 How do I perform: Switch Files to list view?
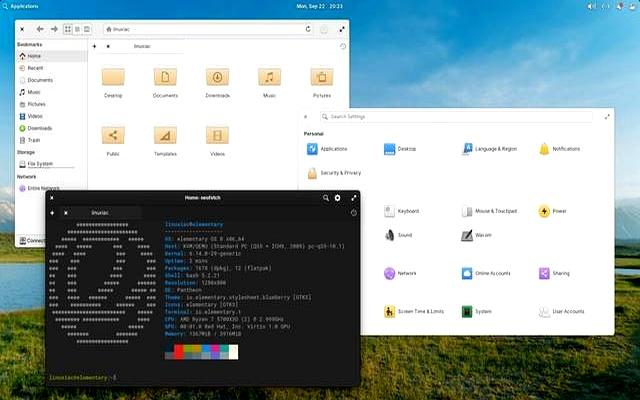click(x=78, y=29)
